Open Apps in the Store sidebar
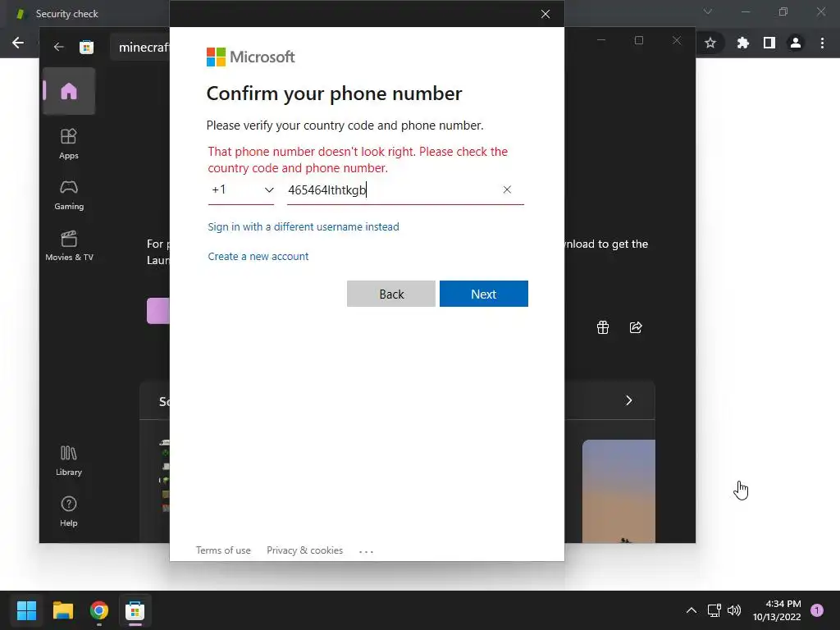This screenshot has width=840, height=630. click(x=69, y=144)
